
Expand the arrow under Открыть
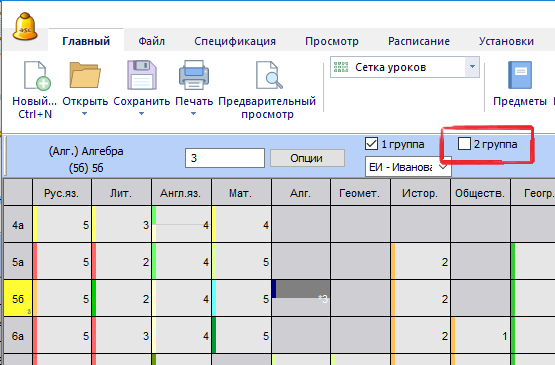[x=85, y=114]
